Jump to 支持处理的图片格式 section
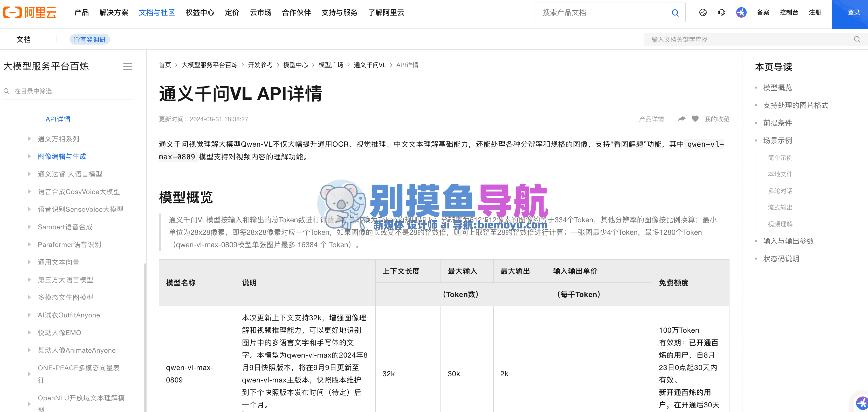This screenshot has width=868, height=412. (796, 105)
